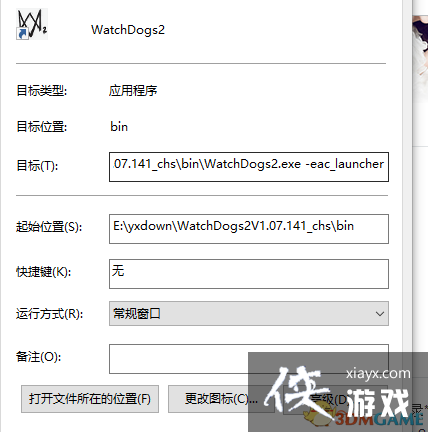Click 打开文件所在的位置(F) button
Image resolution: width=428 pixels, height=432 pixels.
[90, 399]
